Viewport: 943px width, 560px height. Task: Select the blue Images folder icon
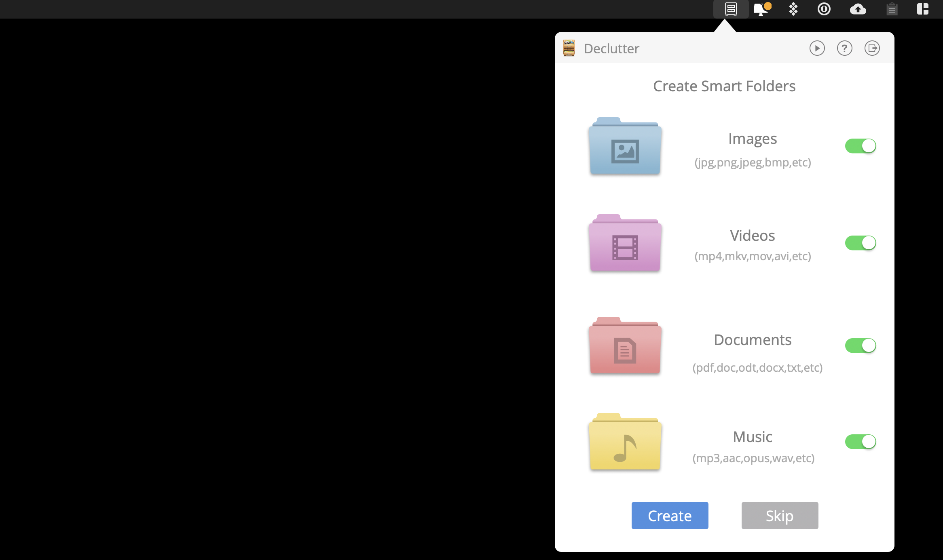(625, 146)
